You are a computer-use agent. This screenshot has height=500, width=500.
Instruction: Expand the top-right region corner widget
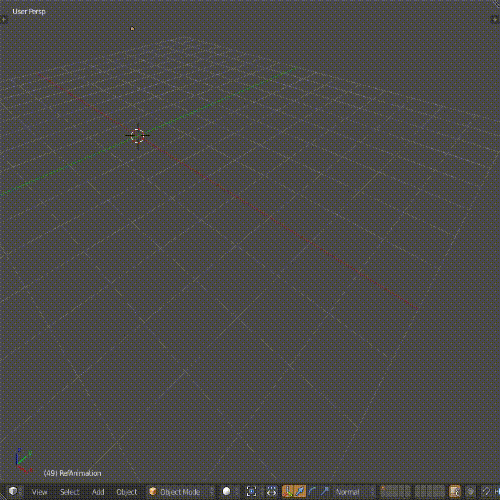[x=495, y=20]
